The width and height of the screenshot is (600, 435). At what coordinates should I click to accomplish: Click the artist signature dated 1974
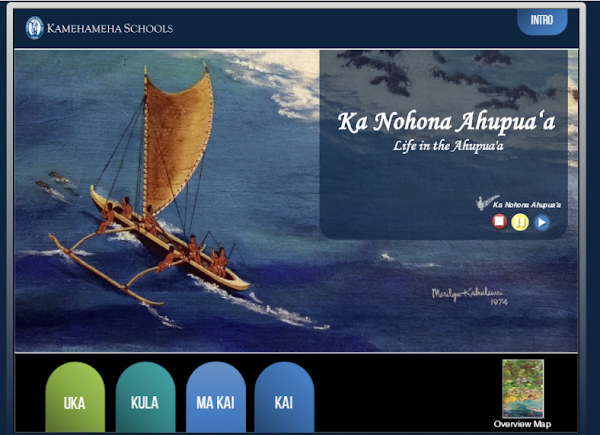tap(470, 297)
